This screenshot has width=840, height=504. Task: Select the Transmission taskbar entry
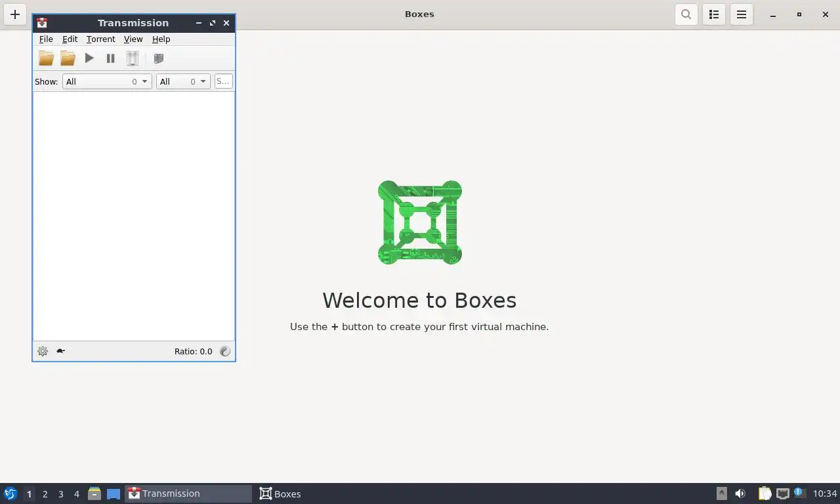pos(188,493)
